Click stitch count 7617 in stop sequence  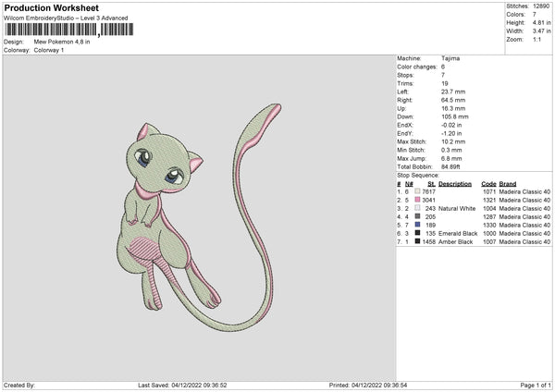click(x=428, y=191)
